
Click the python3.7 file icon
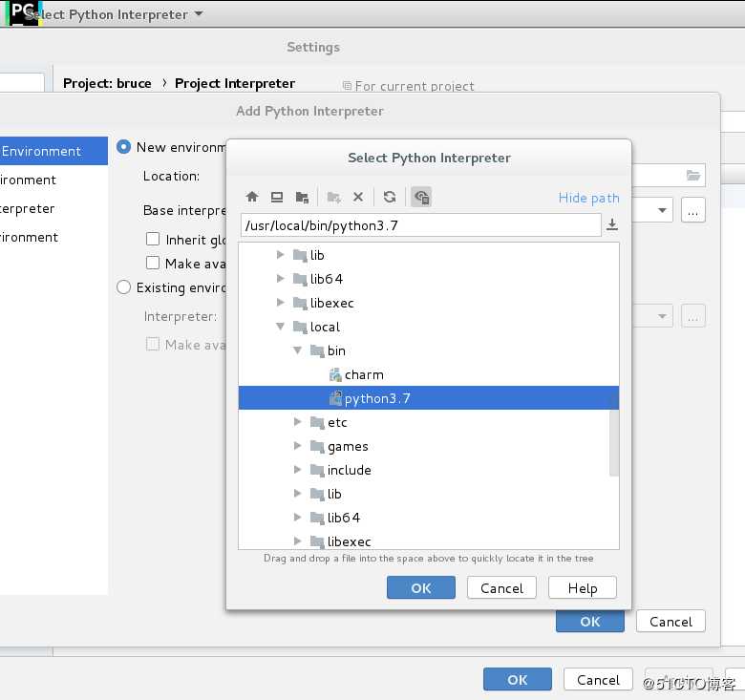335,398
